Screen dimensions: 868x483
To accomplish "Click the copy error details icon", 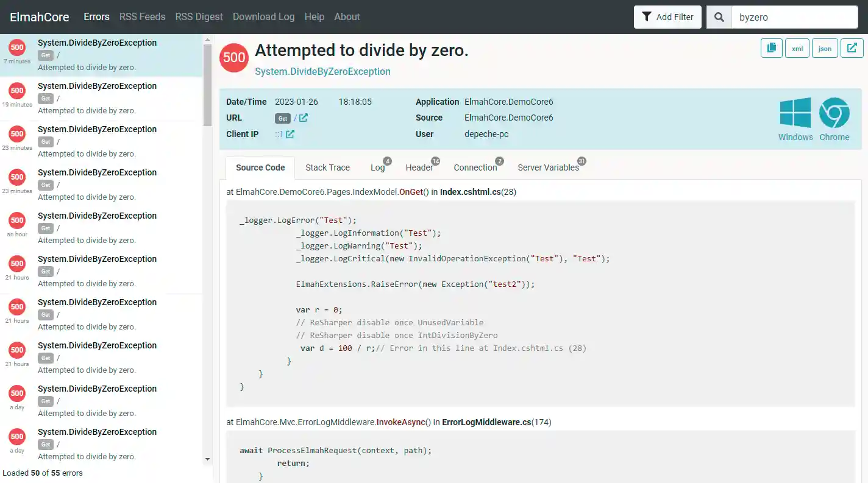I will click(x=772, y=48).
